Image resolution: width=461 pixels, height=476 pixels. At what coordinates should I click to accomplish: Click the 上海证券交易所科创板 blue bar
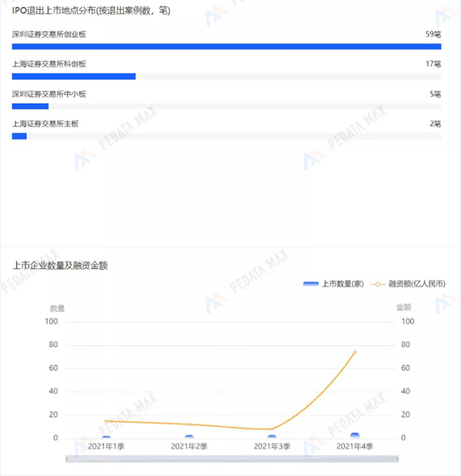pyautogui.click(x=74, y=76)
